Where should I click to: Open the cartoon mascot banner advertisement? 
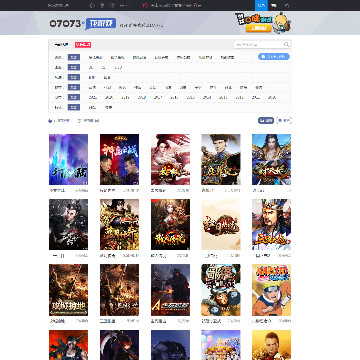tap(263, 23)
